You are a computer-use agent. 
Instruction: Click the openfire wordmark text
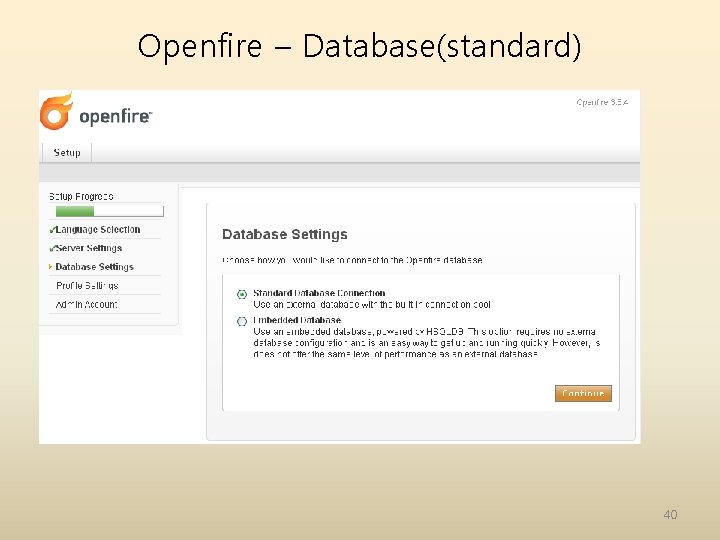coord(115,117)
